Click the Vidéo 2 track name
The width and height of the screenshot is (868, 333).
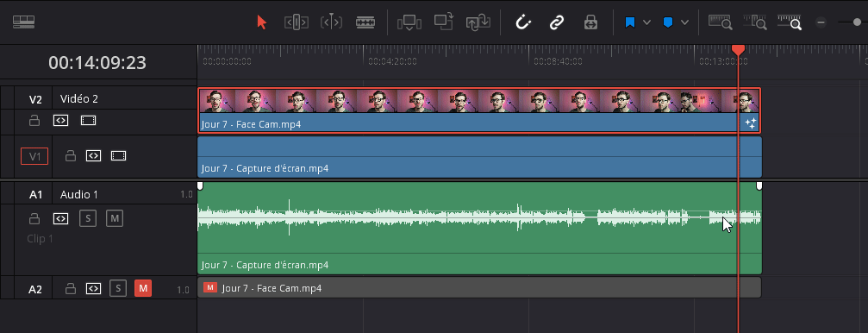[79, 99]
